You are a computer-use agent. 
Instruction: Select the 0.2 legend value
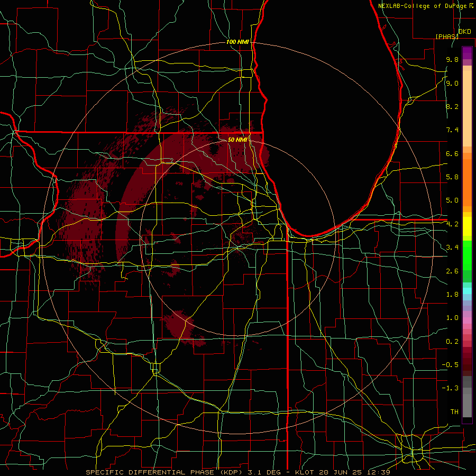(452, 342)
